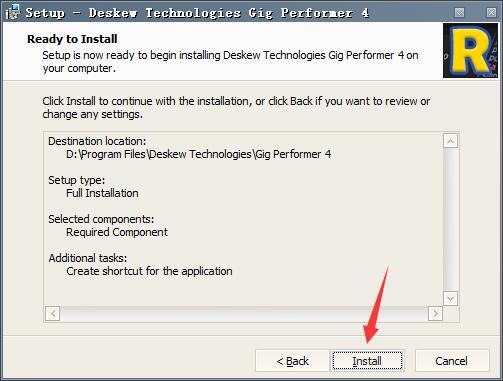Viewport: 503px width, 381px height.
Task: Go back with the Back button
Action: (292, 360)
